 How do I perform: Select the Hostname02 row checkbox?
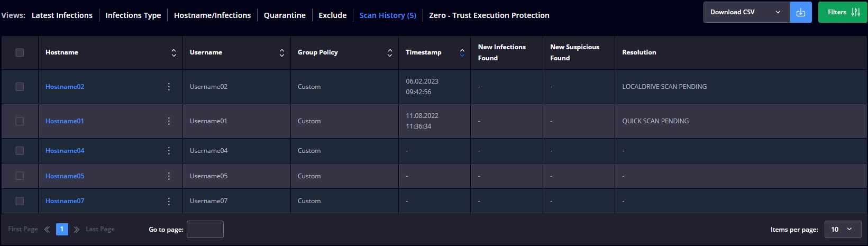[20, 87]
